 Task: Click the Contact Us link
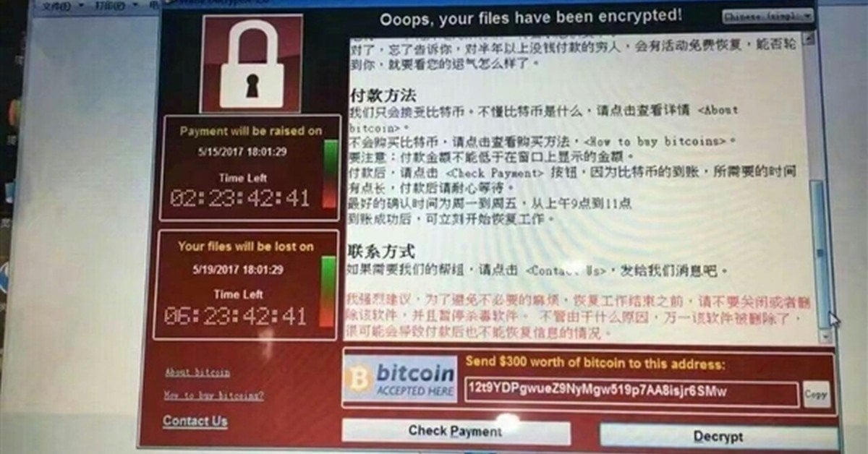click(x=195, y=421)
